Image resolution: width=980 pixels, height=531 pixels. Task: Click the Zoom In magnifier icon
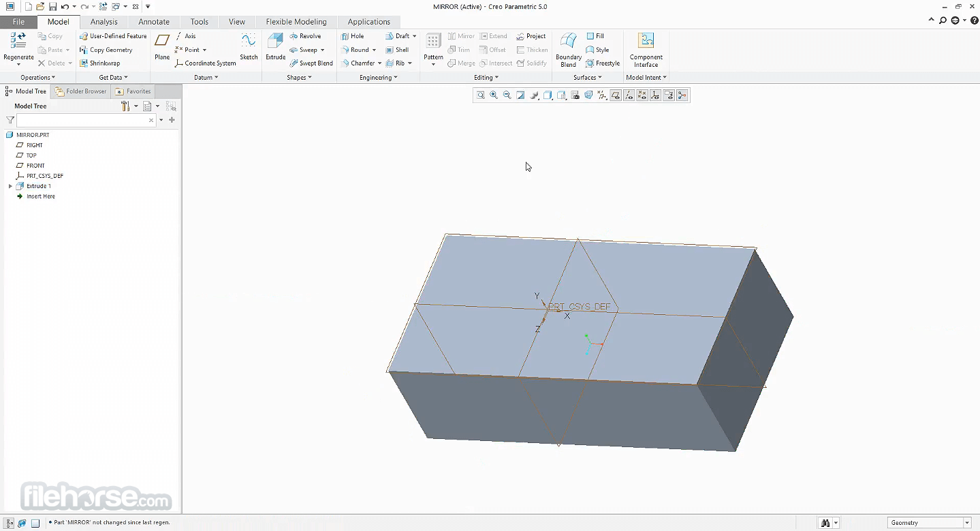click(494, 95)
